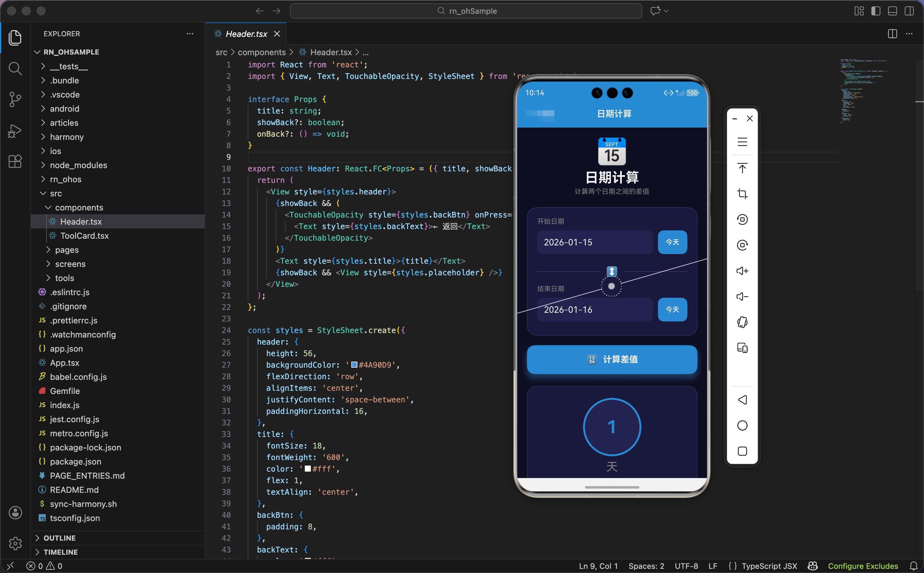The width and height of the screenshot is (924, 573).
Task: Collapse the components folder
Action: pyautogui.click(x=79, y=207)
